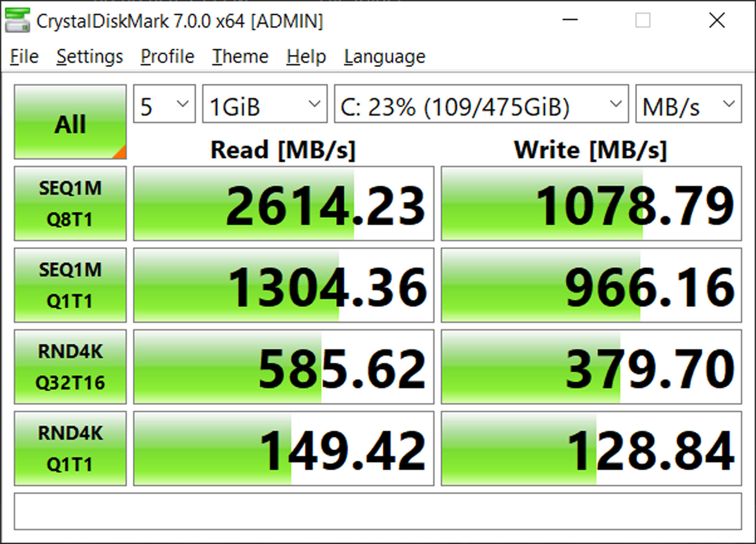Run the RND4K Q32T16 test

pyautogui.click(x=70, y=367)
